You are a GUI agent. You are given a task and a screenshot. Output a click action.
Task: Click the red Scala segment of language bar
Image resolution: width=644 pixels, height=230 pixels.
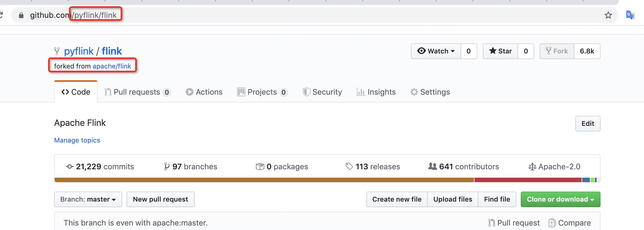pos(528,180)
